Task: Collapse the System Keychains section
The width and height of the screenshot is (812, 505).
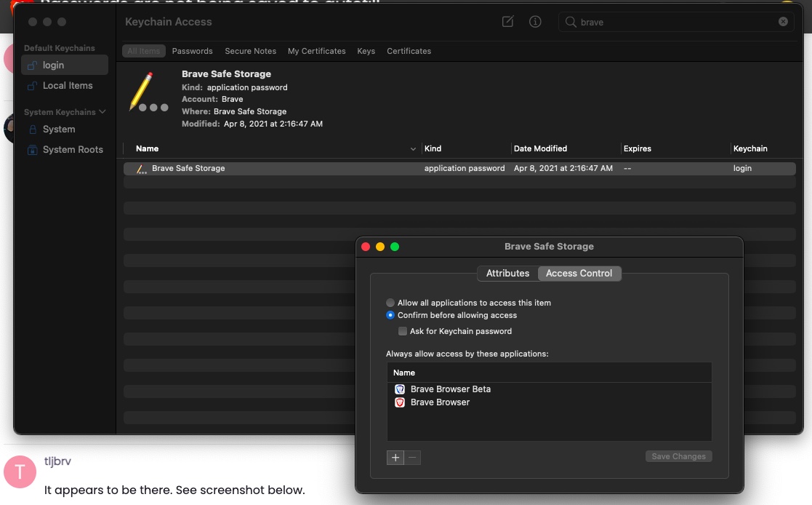Action: coord(102,111)
